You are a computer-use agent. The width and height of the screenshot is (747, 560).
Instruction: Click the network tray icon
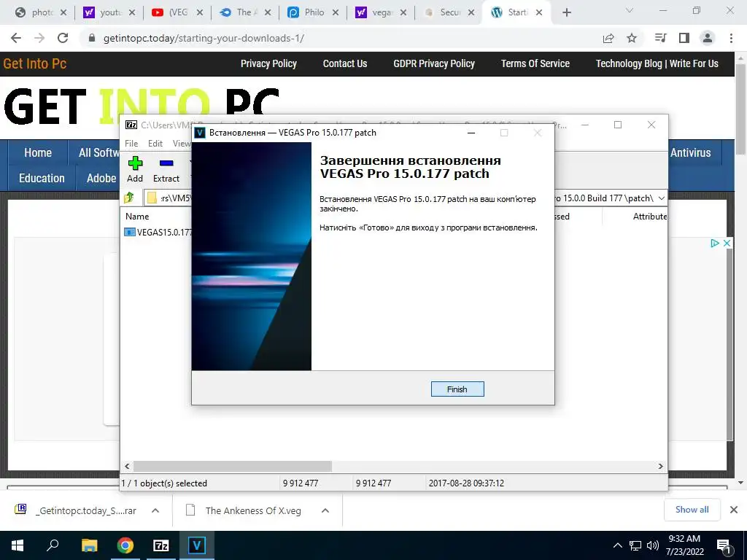(x=635, y=545)
